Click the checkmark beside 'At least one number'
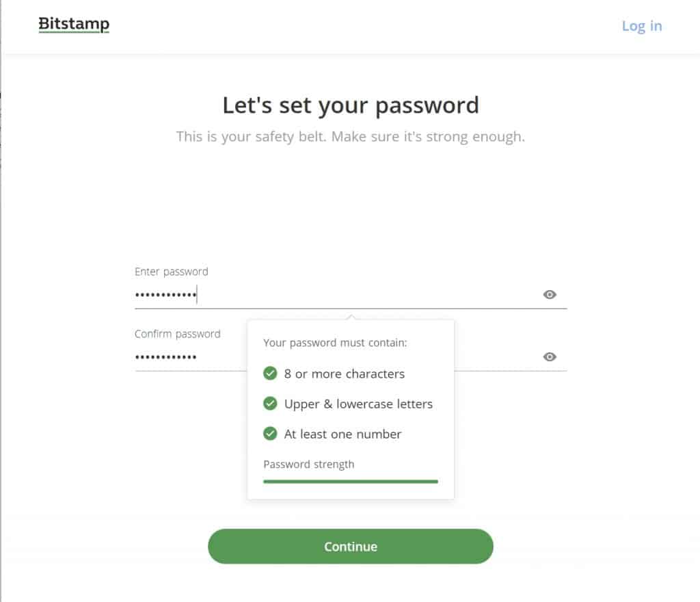The height and width of the screenshot is (602, 700). [270, 434]
